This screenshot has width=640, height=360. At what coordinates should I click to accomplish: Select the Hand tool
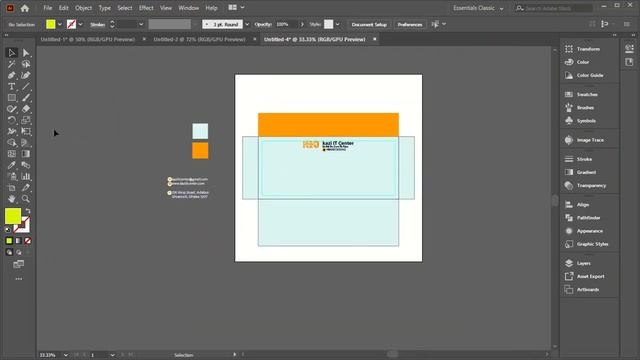(11, 199)
